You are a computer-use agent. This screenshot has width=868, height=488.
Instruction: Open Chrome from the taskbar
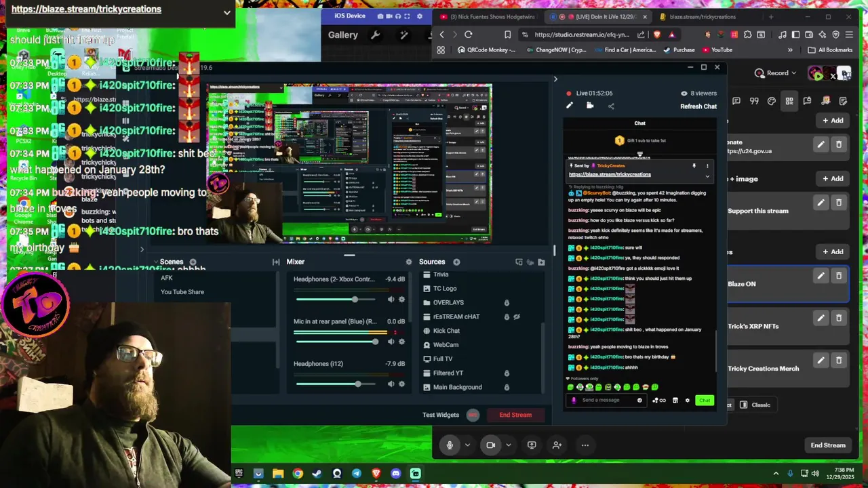[x=298, y=474]
